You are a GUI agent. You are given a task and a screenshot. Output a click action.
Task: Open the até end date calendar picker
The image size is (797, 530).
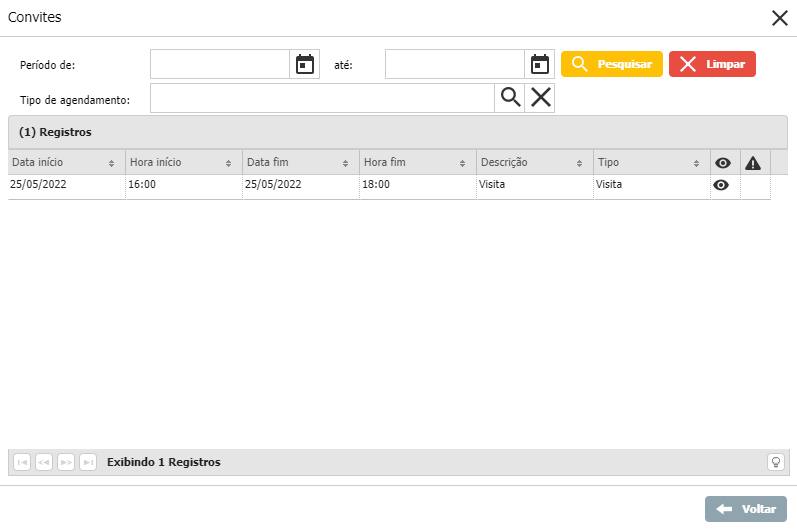540,64
